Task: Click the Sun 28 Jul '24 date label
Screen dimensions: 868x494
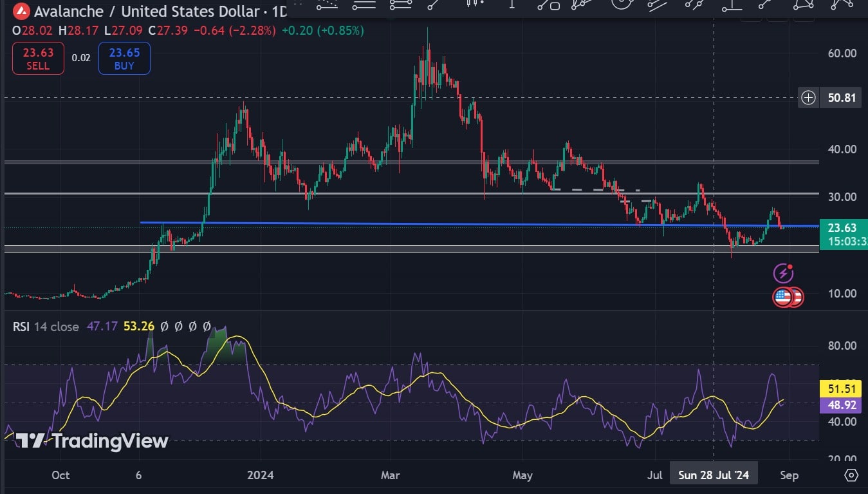Action: [714, 475]
